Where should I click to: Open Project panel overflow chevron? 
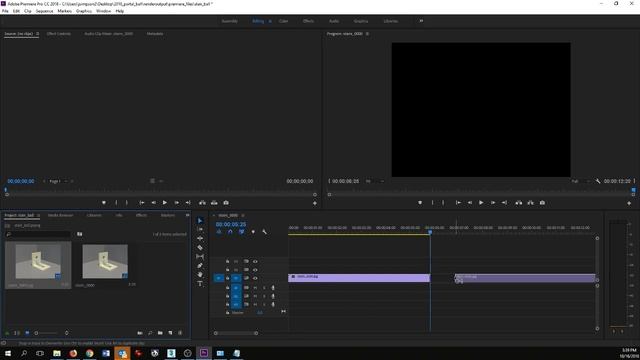pyautogui.click(x=187, y=215)
